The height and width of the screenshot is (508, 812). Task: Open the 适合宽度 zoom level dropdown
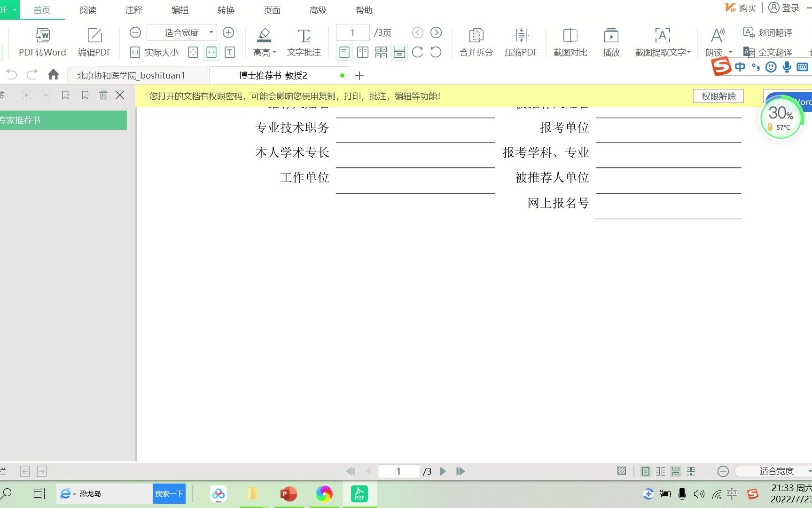[x=211, y=32]
